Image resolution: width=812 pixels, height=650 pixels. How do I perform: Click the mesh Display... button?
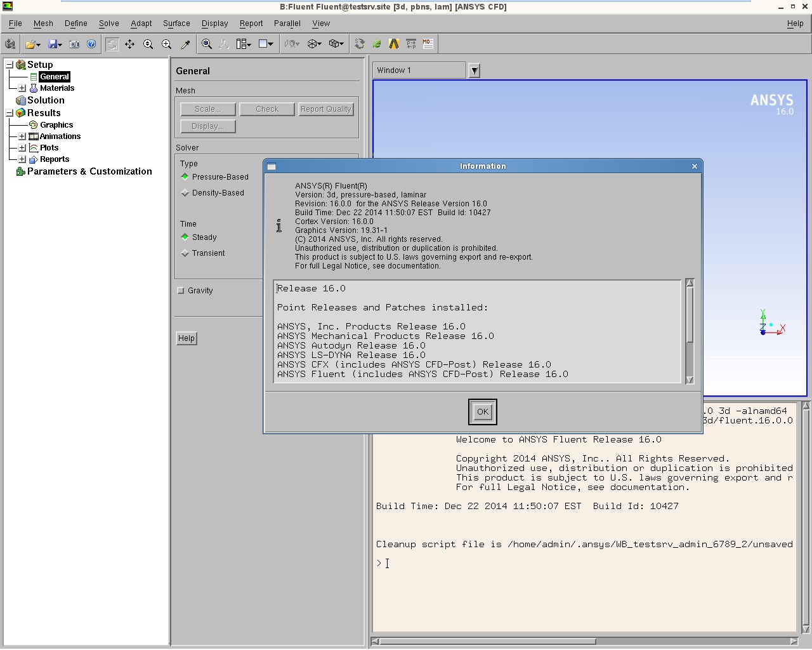(x=208, y=126)
